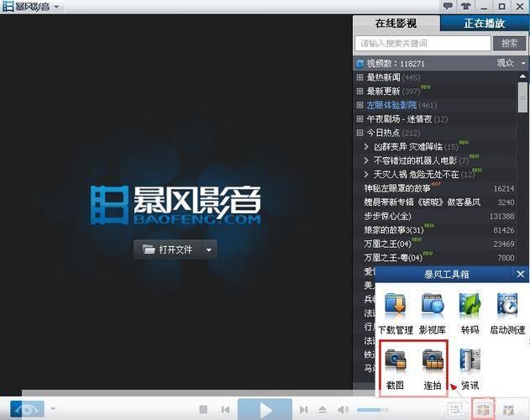Expand the 最新更新 category
This screenshot has height=420, width=530.
360,92
